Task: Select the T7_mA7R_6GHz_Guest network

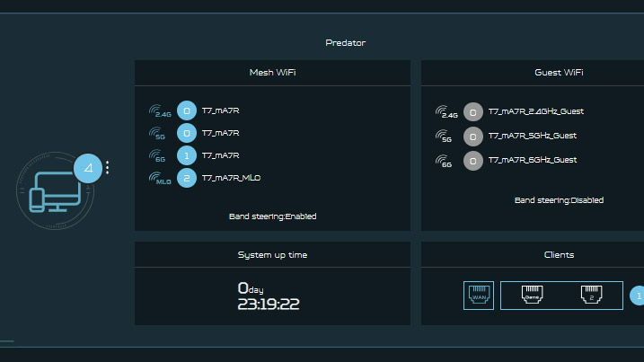Action: [533, 160]
